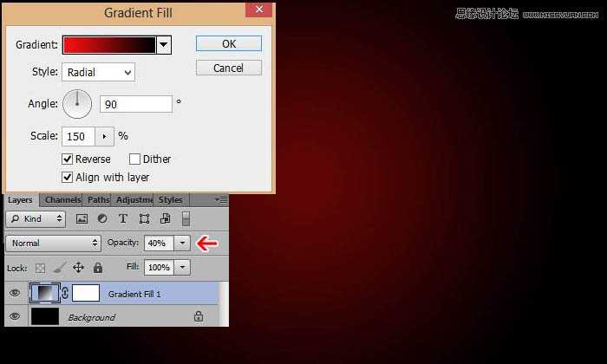The height and width of the screenshot is (364, 607).
Task: Select the white layer mask thumbnail
Action: coord(86,293)
